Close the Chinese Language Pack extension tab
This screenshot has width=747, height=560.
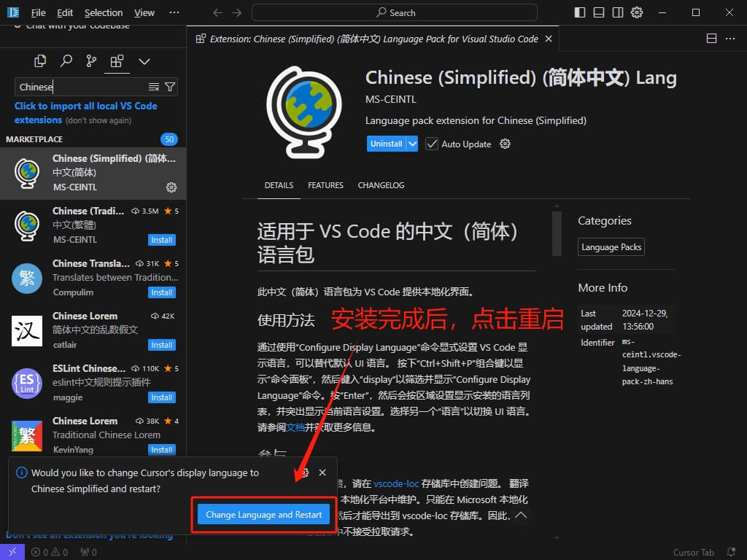click(549, 39)
